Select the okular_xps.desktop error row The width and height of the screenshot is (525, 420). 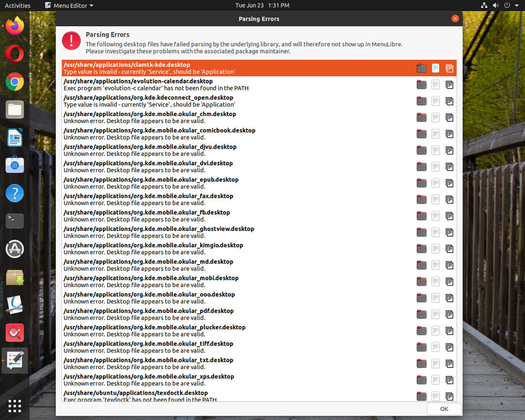pos(259,380)
